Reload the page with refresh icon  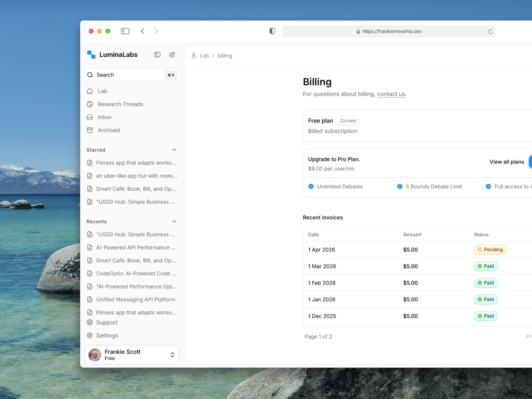490,31
